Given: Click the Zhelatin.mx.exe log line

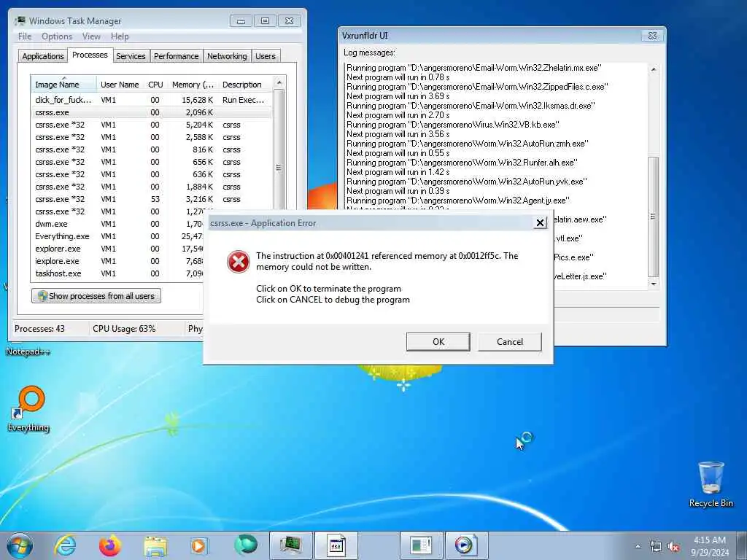Looking at the screenshot, I should (x=473, y=68).
